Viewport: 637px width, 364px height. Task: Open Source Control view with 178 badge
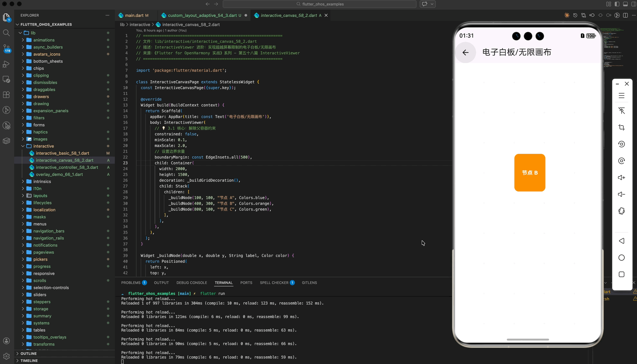tap(6, 48)
